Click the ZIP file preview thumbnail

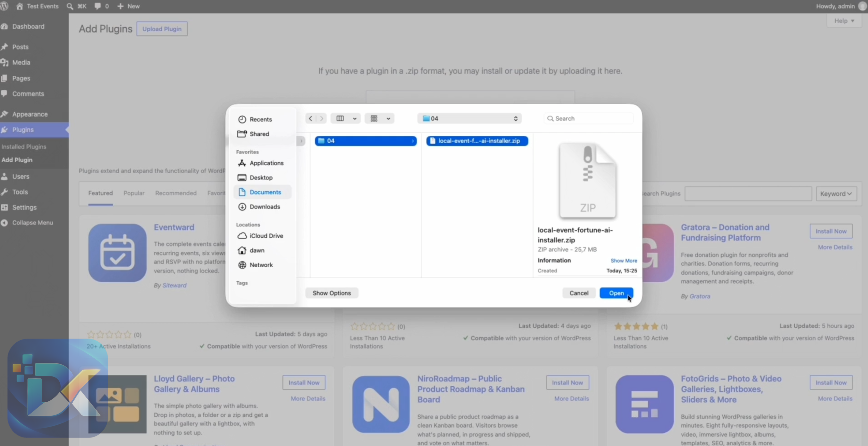click(x=588, y=180)
